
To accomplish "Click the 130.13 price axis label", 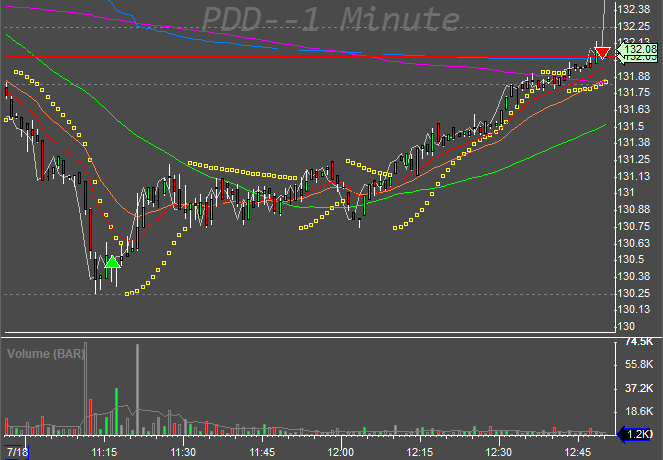I will (634, 309).
